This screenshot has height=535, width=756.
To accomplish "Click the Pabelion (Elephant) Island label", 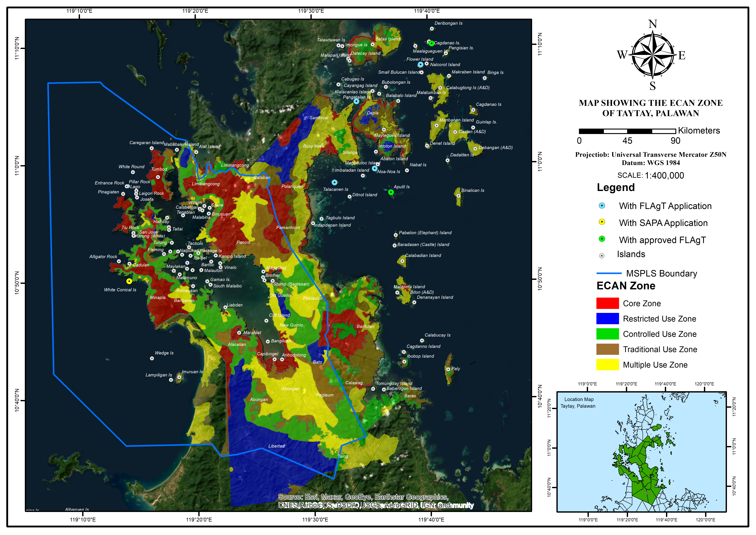I will (x=425, y=233).
